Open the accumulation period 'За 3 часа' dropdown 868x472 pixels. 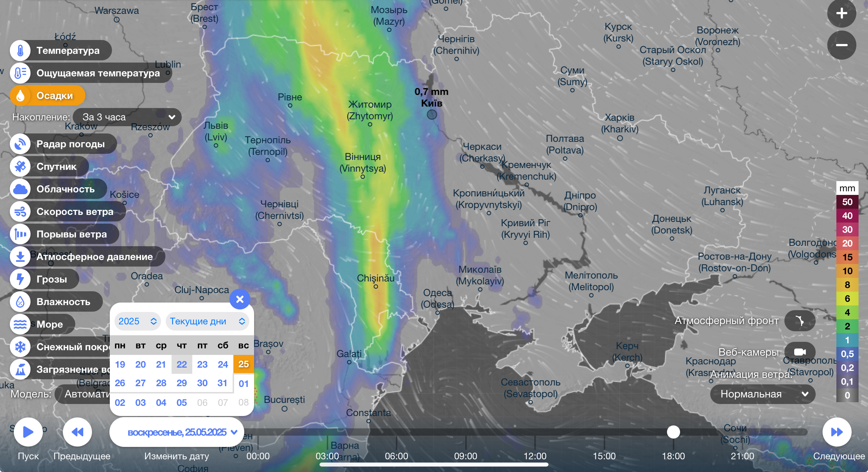[127, 117]
